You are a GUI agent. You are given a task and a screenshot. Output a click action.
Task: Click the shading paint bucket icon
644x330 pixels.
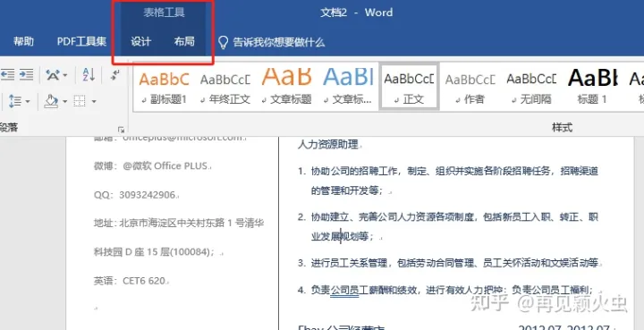(51, 101)
